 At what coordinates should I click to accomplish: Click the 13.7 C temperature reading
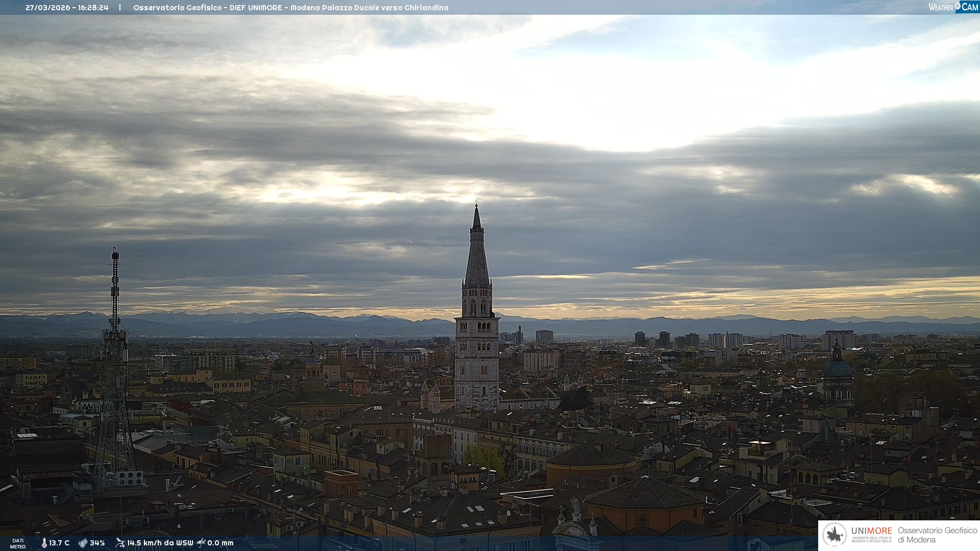tap(59, 543)
